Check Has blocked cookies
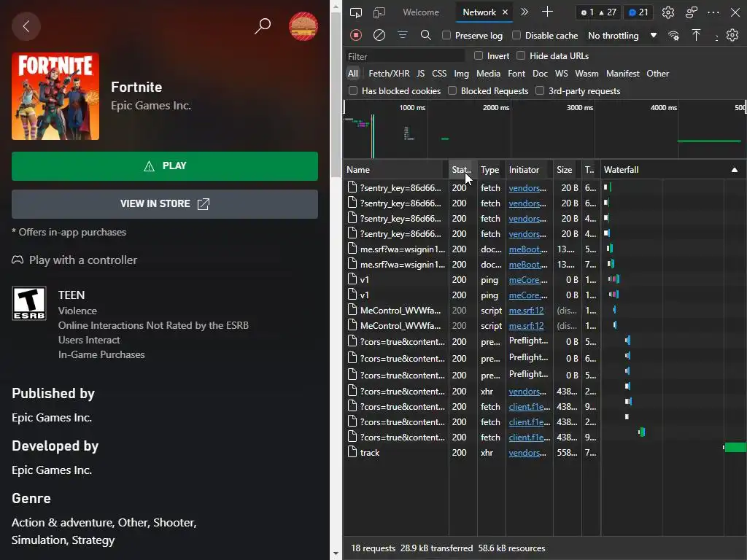 tap(353, 91)
